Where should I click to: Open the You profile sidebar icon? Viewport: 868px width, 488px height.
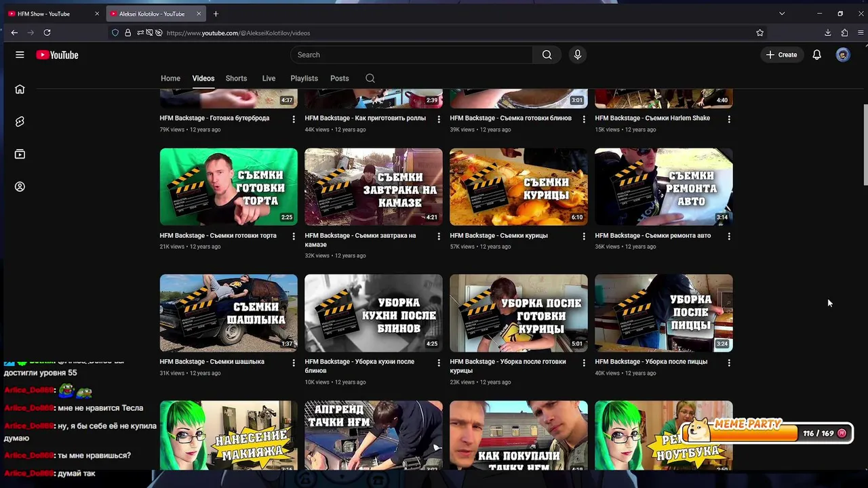point(20,186)
